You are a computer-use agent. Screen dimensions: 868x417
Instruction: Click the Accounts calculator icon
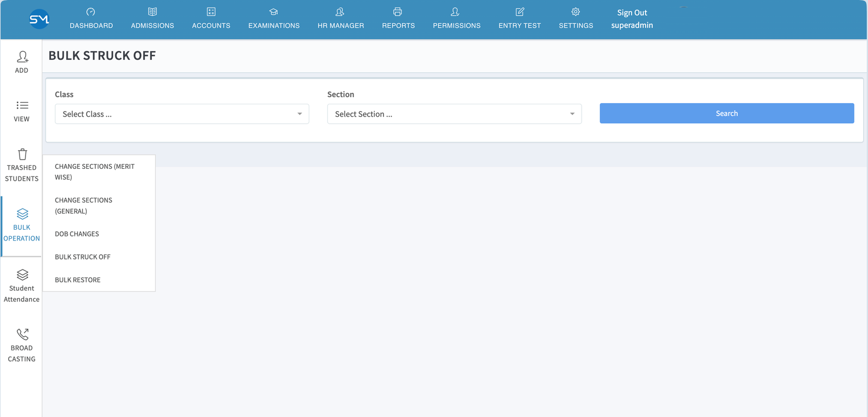click(211, 12)
